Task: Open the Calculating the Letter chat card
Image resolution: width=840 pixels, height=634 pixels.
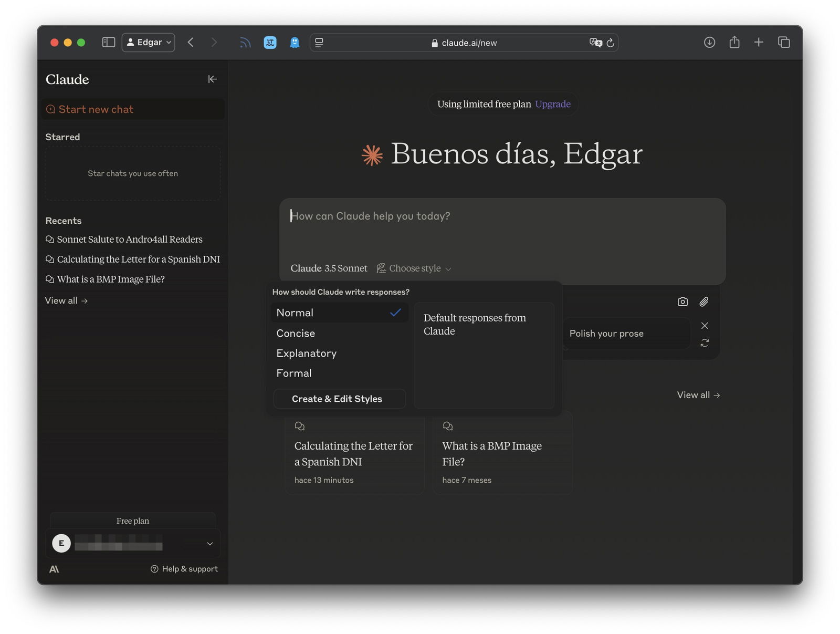Action: 354,453
